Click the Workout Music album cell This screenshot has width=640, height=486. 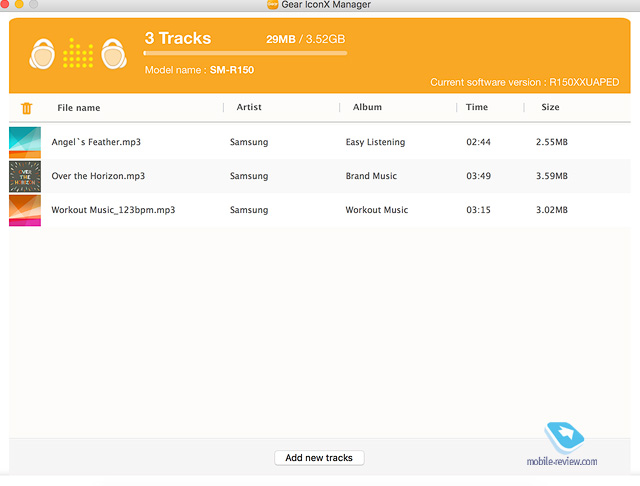point(376,210)
